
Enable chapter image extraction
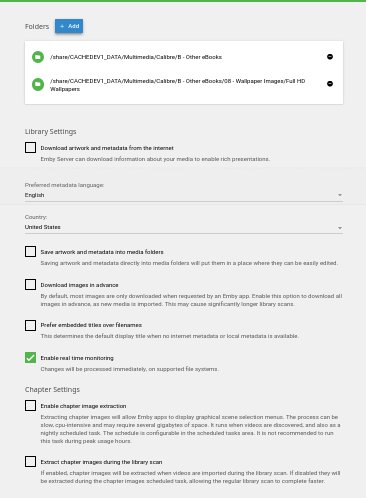pos(30,406)
